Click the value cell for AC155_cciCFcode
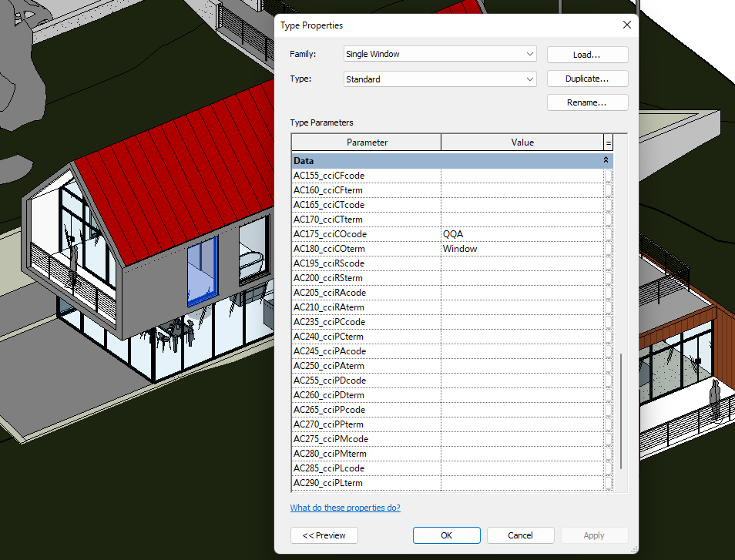 522,176
